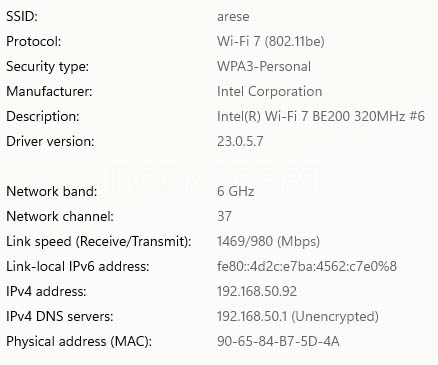Click the network channel value 37
The image size is (438, 365).
coord(224,216)
